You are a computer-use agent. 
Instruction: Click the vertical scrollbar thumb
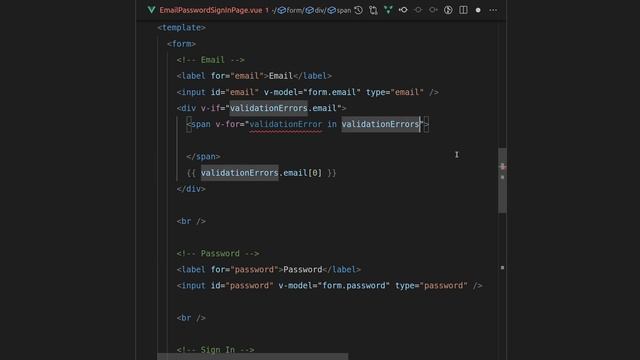pos(502,180)
